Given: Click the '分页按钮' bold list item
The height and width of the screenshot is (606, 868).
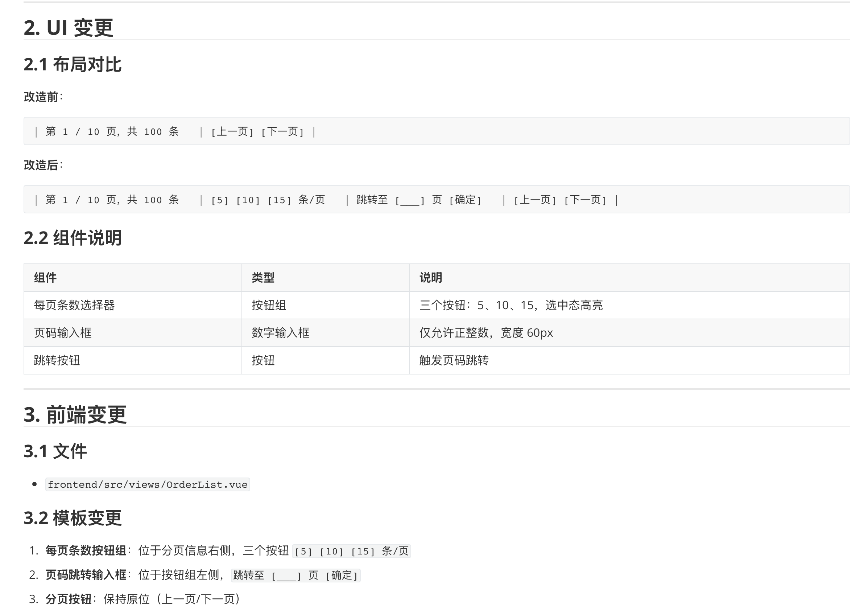Looking at the screenshot, I should click(69, 599).
